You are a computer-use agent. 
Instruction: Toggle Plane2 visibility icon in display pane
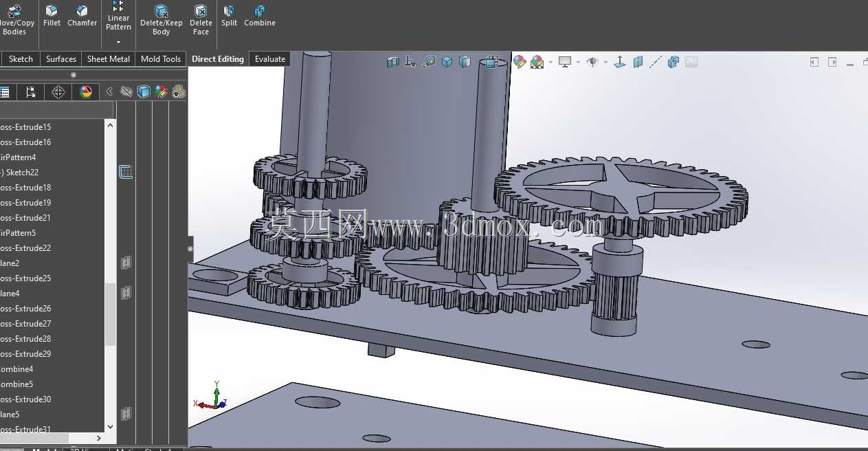[126, 263]
